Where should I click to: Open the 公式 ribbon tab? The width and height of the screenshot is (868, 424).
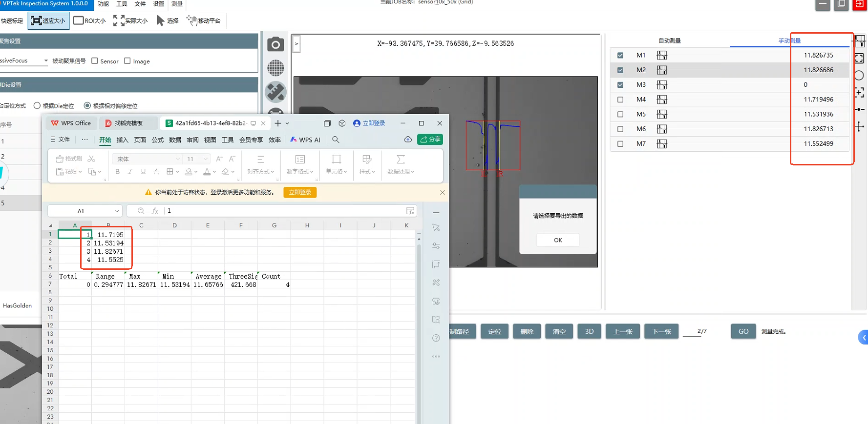coord(157,140)
